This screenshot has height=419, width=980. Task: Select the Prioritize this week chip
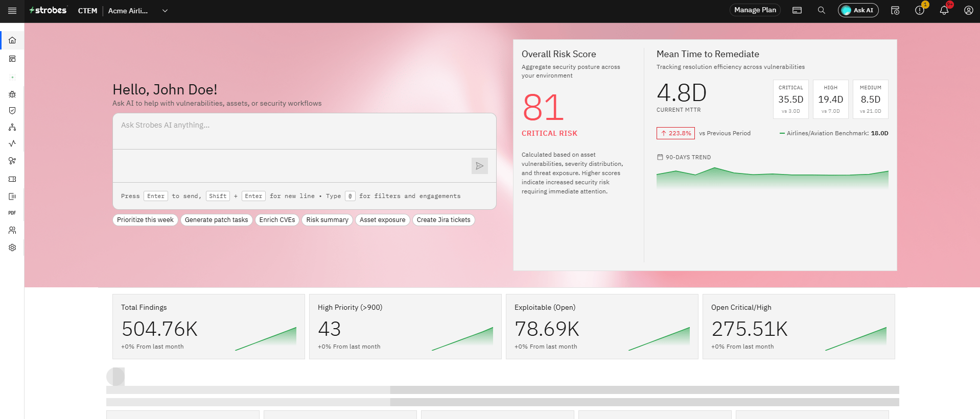pos(145,220)
